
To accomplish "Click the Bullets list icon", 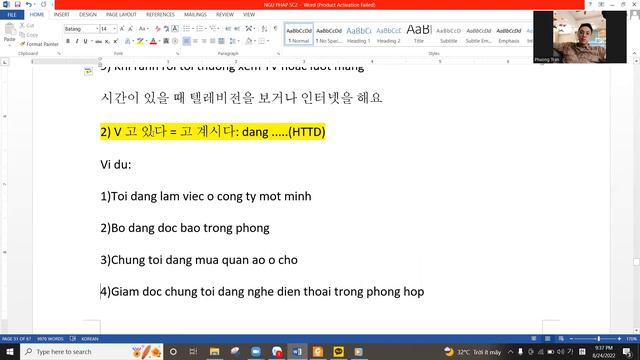I will pos(186,29).
